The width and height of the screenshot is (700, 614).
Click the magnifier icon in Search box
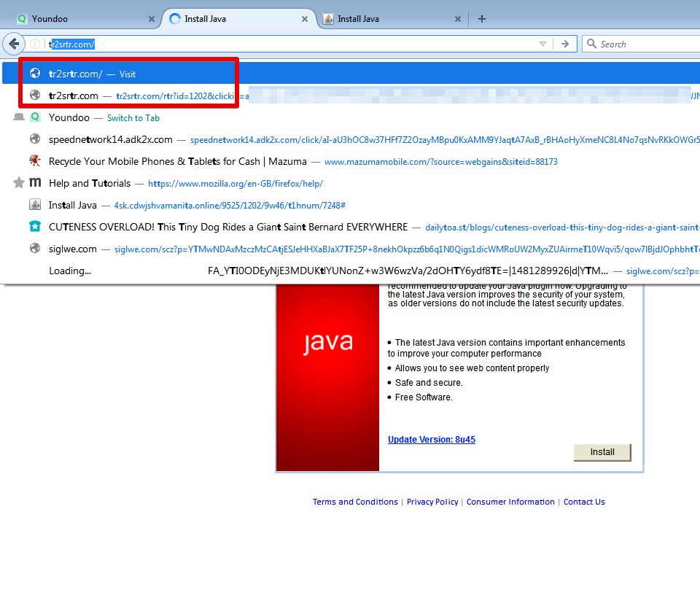click(591, 44)
